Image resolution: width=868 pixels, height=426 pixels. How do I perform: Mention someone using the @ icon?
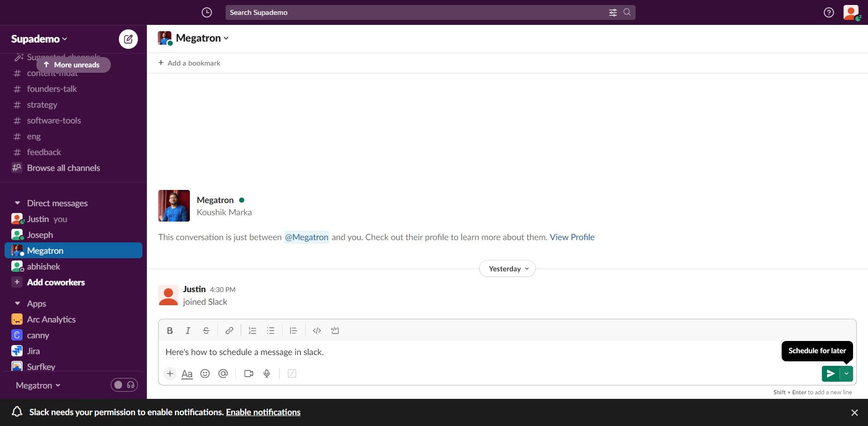(x=223, y=374)
